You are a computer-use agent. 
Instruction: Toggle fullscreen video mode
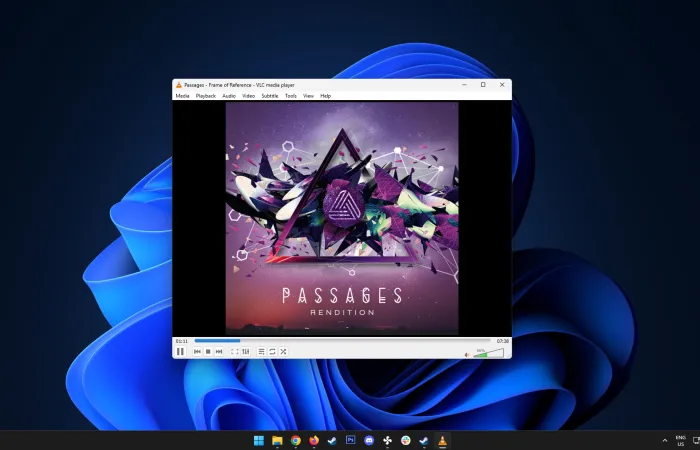235,352
